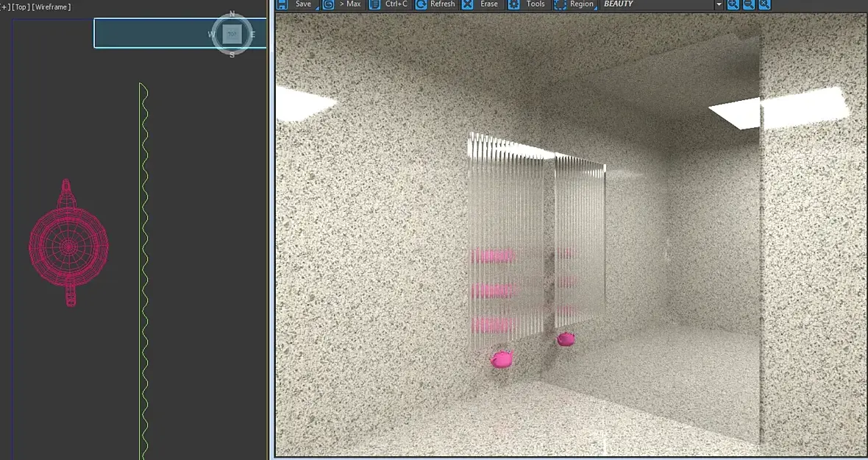This screenshot has width=868, height=460.
Task: Open the Tools menu button
Action: click(x=529, y=4)
